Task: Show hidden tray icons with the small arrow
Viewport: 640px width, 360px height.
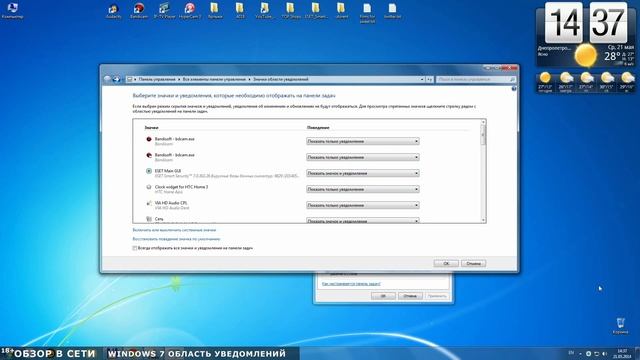Action: point(580,353)
